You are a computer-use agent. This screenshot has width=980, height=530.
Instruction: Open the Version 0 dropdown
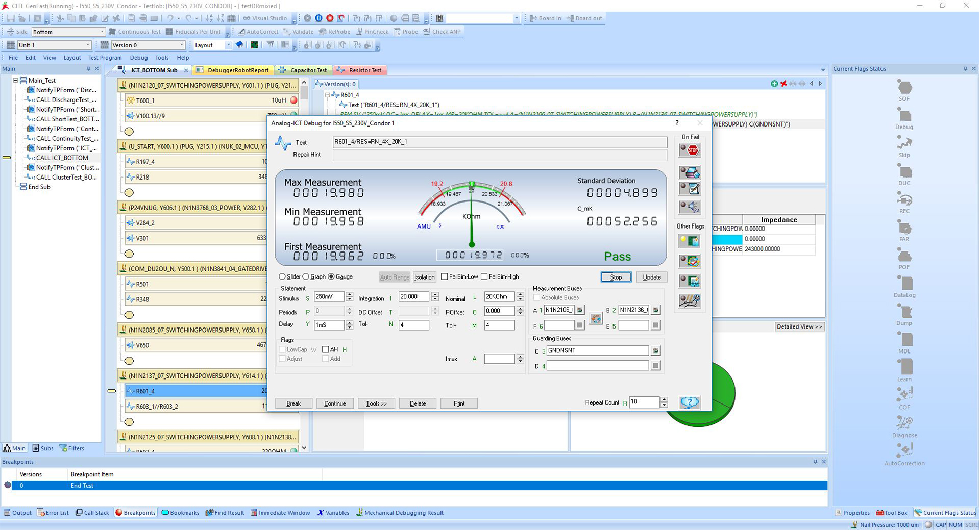click(x=181, y=45)
